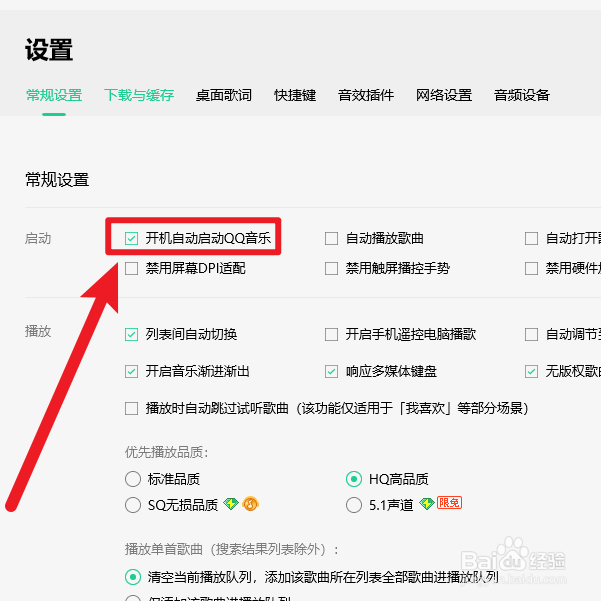Click the 设置 page title
Image resolution: width=601 pixels, height=601 pixels.
[49, 50]
